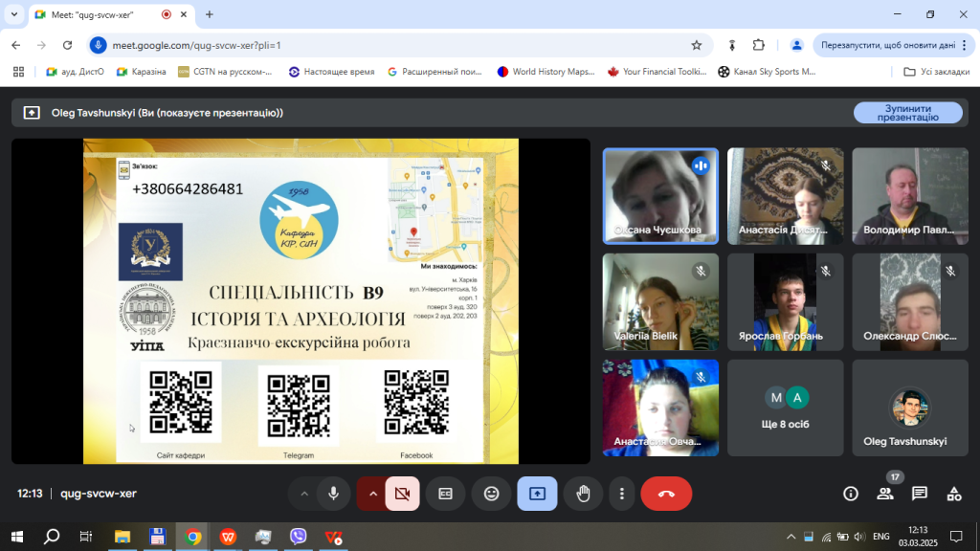980x551 pixels.
Task: Open Viber from the taskbar
Action: (299, 537)
